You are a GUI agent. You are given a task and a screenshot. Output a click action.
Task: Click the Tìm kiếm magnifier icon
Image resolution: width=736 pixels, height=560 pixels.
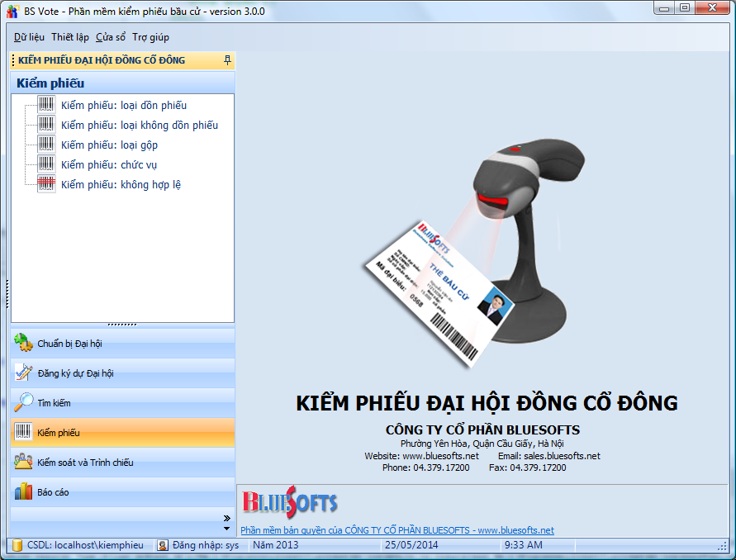[x=24, y=402]
